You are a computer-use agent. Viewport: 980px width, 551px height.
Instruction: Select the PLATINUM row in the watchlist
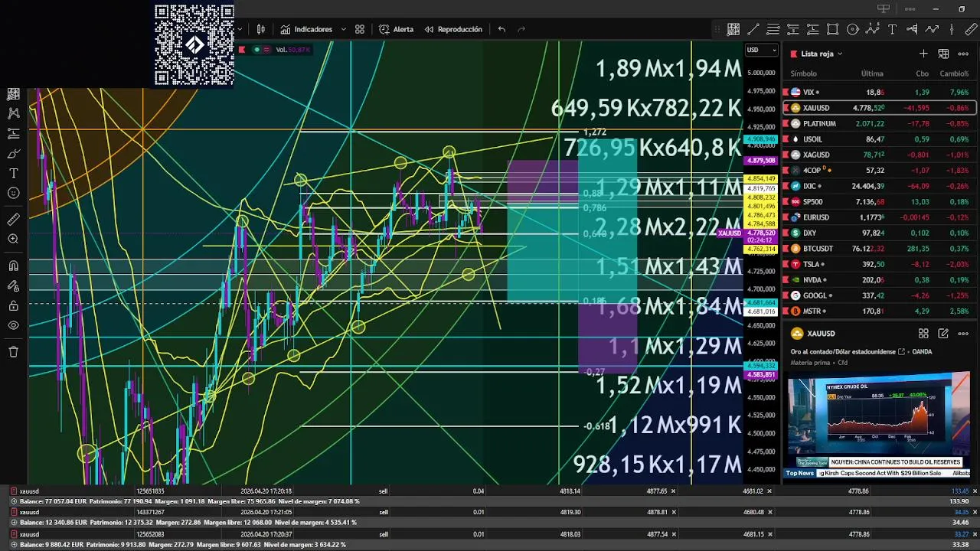[880, 123]
